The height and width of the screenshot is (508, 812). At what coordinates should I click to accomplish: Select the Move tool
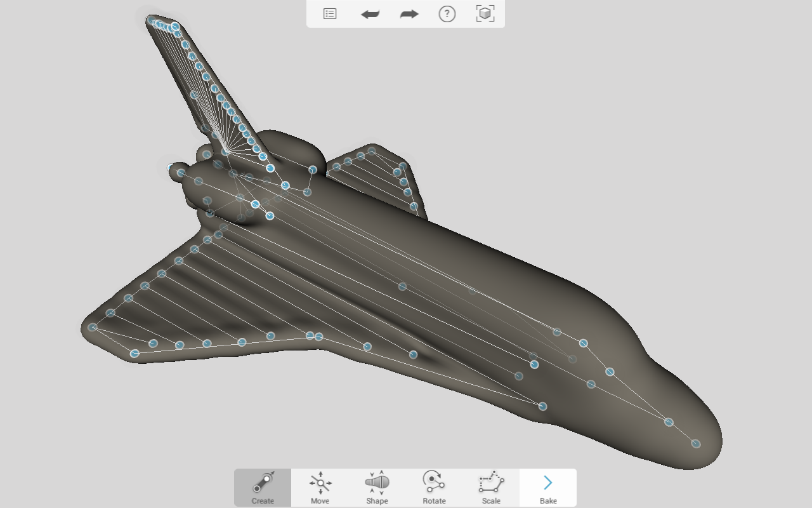[x=320, y=488]
